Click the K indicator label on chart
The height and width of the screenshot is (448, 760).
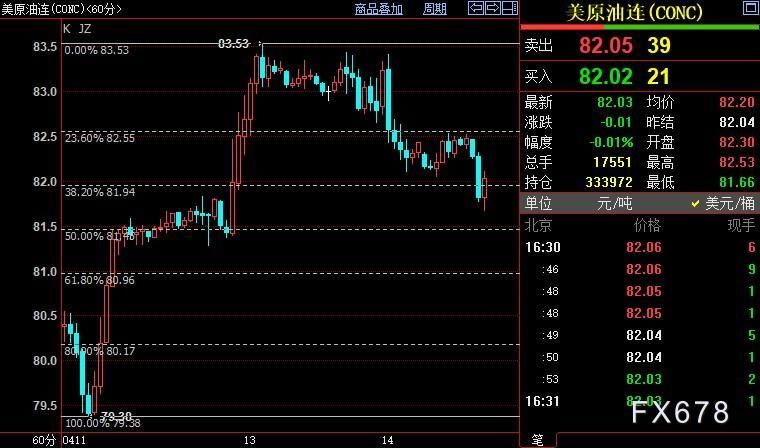[67, 29]
